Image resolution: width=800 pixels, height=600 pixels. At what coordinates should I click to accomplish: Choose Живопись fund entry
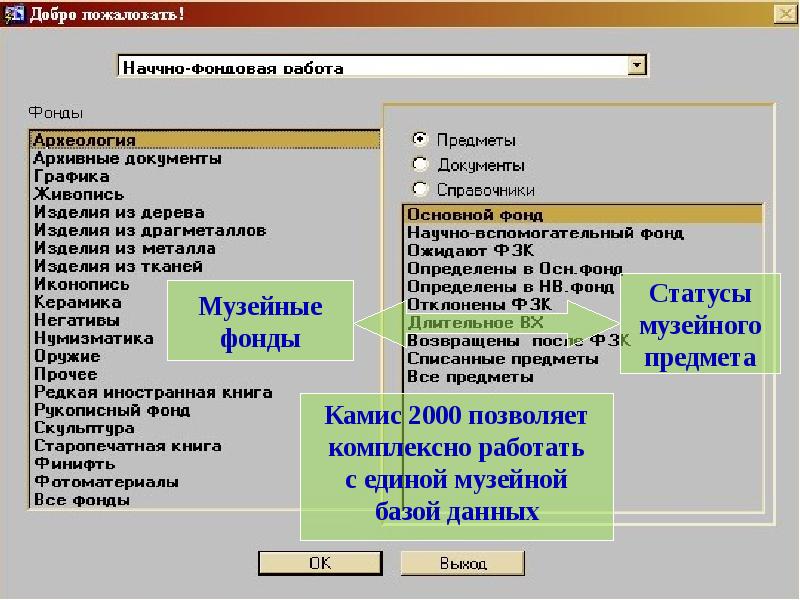(x=79, y=194)
